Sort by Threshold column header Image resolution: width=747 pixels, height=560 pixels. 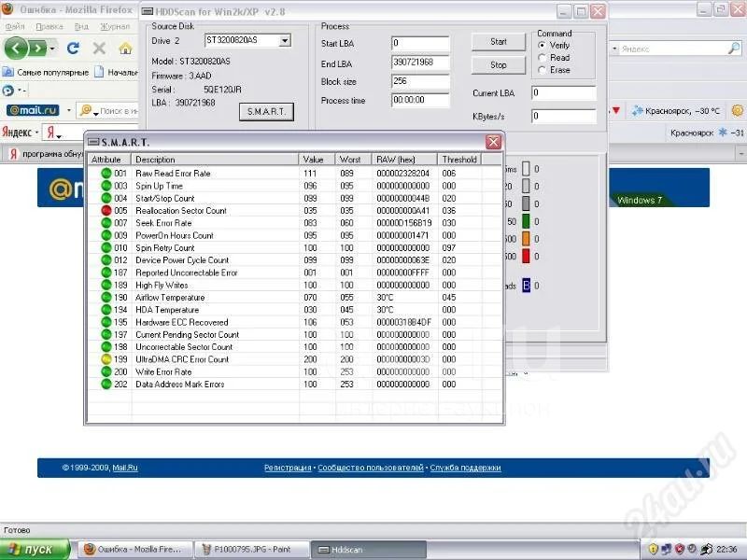point(459,160)
